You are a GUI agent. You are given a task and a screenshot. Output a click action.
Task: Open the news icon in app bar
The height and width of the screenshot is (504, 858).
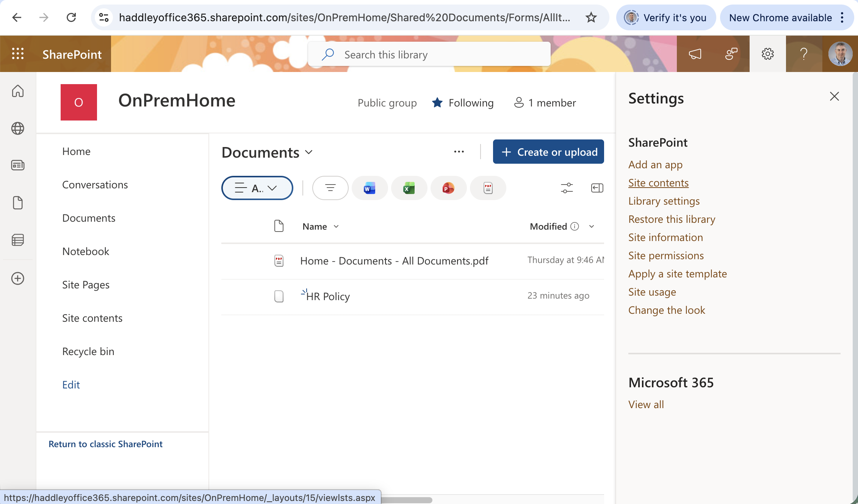tap(18, 166)
